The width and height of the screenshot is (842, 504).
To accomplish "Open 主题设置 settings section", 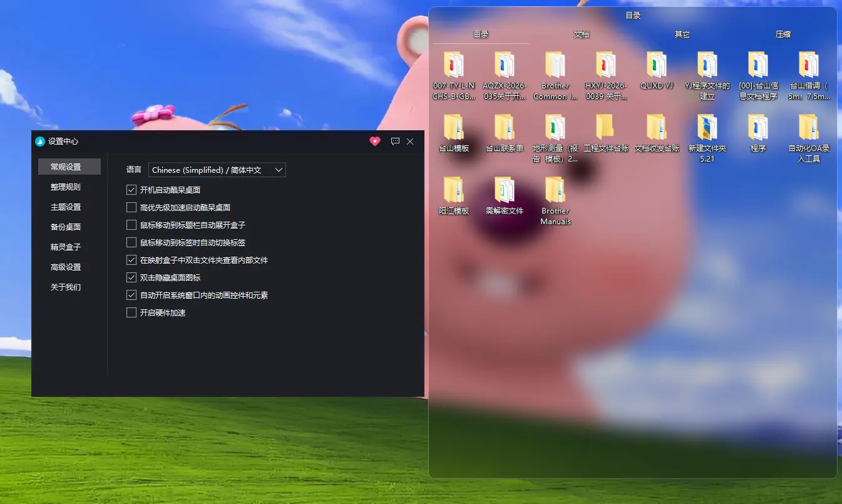I will [x=66, y=207].
